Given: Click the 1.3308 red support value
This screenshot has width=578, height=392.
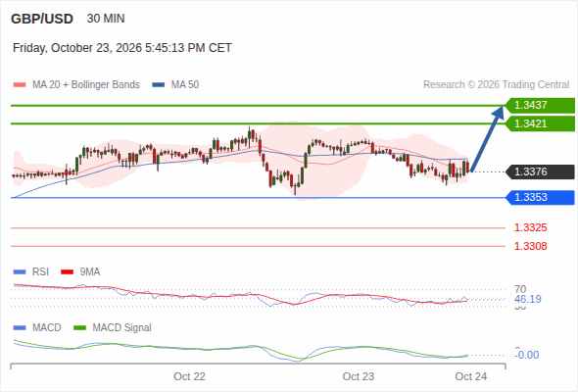Looking at the screenshot, I should point(530,246).
